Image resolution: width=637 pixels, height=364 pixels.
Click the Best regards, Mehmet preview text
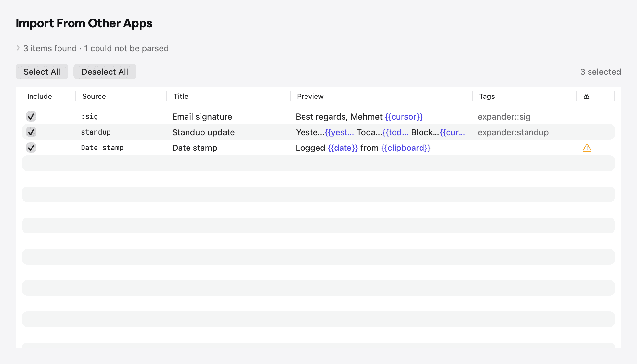coord(359,117)
